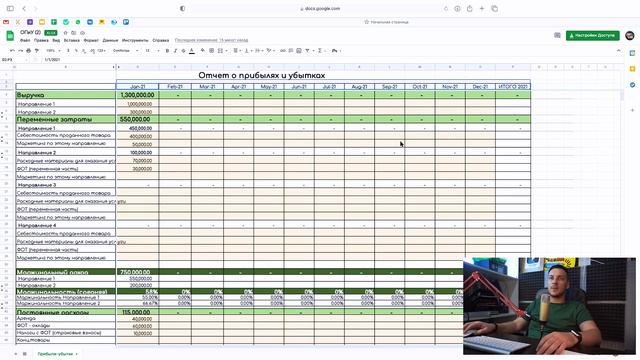This screenshot has height=360, width=640.
Task: Toggle bold formatting in toolbar
Action: pos(167,51)
